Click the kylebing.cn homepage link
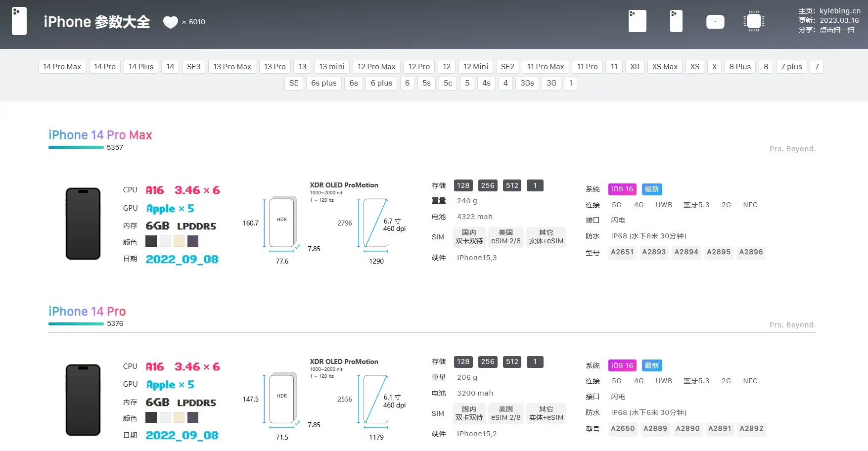The image size is (868, 451). pos(840,11)
